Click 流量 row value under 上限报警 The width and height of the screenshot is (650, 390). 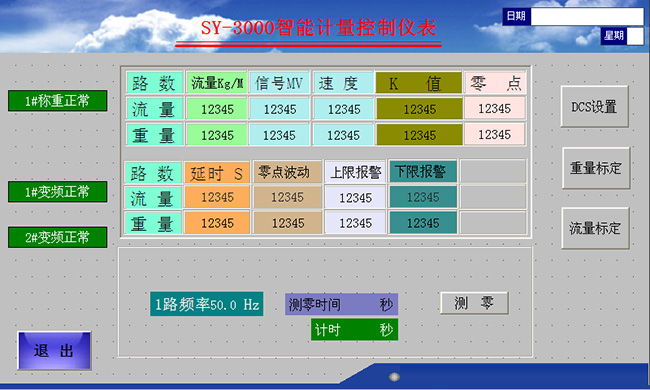(x=355, y=197)
